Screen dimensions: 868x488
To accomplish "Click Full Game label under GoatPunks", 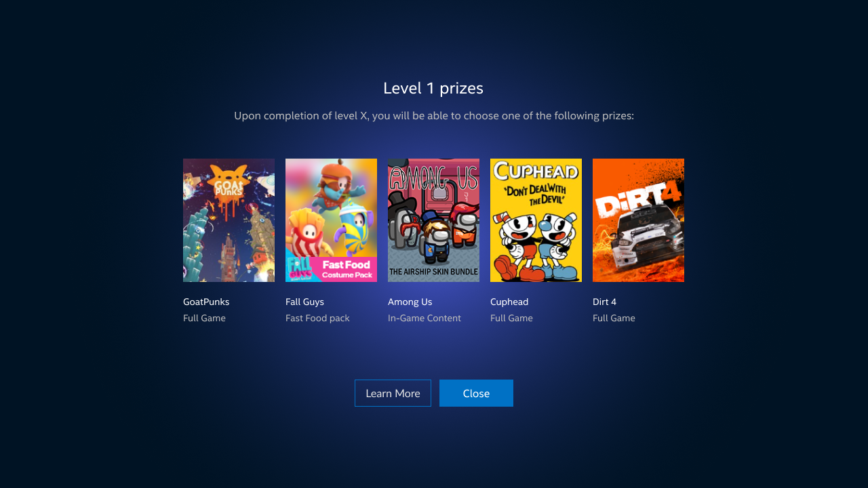I will coord(204,318).
